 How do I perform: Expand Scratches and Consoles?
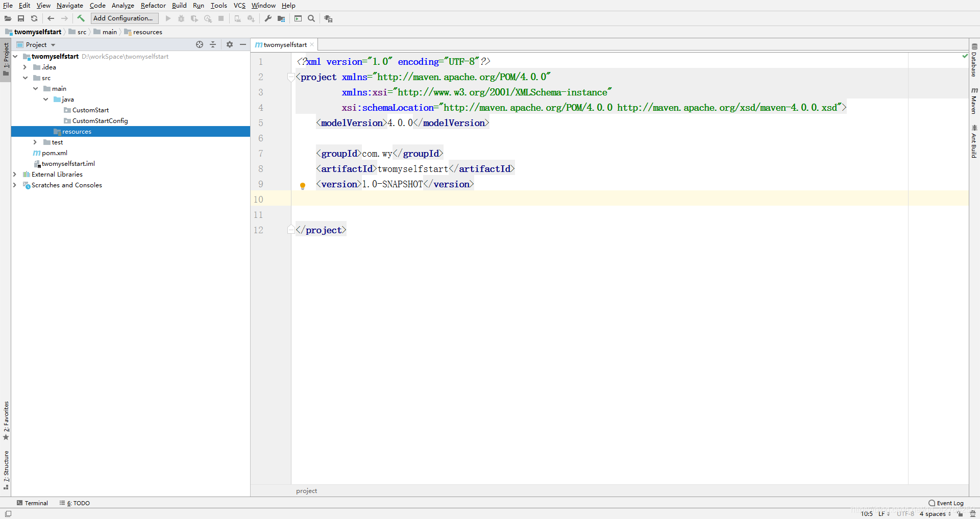tap(15, 185)
